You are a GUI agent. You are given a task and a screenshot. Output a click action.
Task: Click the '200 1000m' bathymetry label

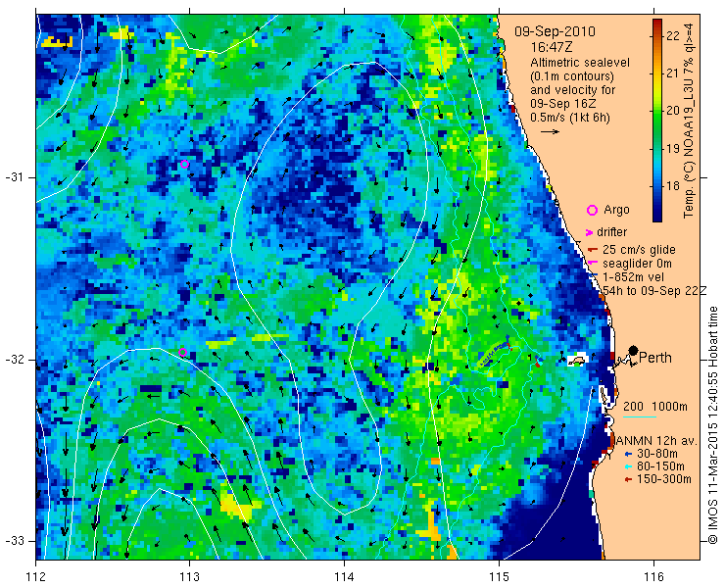(x=655, y=407)
